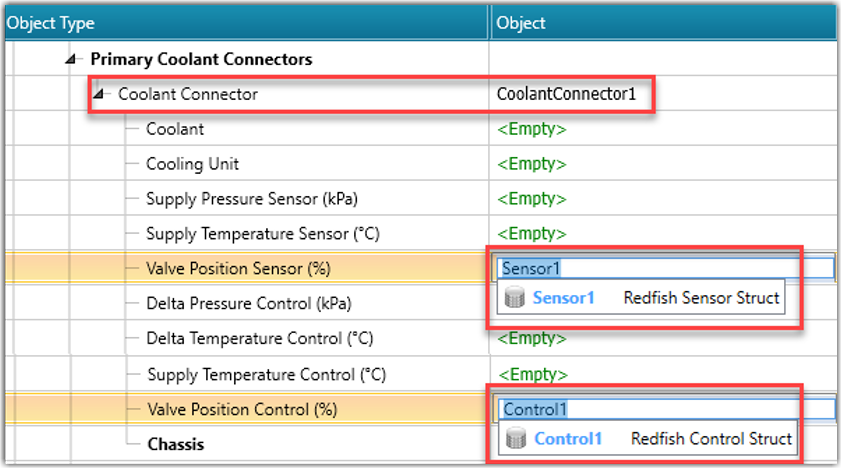
Task: Select Delta Temperature Control (°C) row
Action: [x=258, y=338]
